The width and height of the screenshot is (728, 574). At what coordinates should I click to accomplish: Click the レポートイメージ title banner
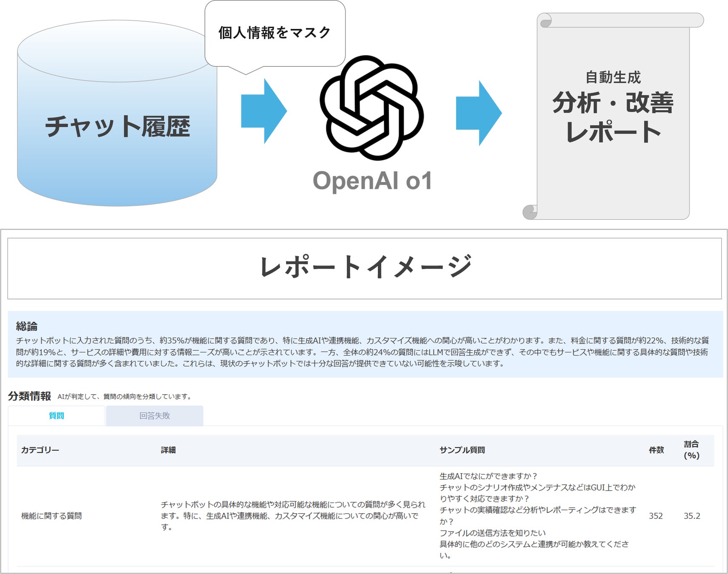pyautogui.click(x=365, y=268)
